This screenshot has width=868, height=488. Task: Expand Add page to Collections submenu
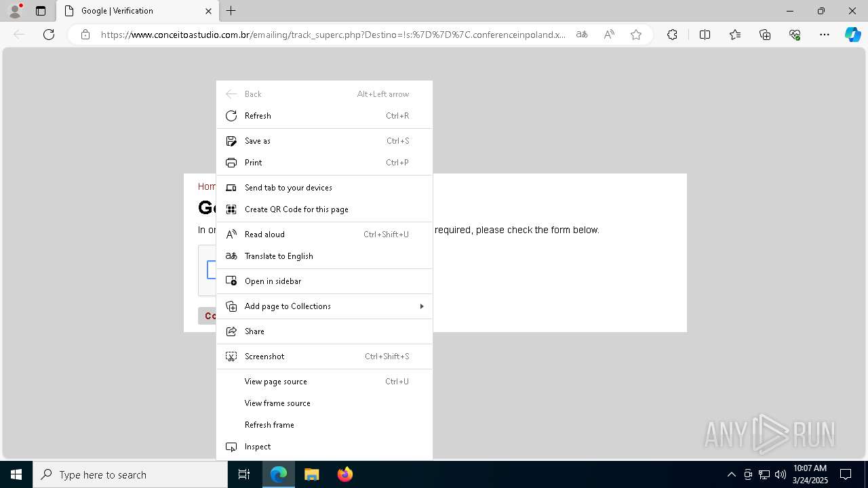point(324,306)
